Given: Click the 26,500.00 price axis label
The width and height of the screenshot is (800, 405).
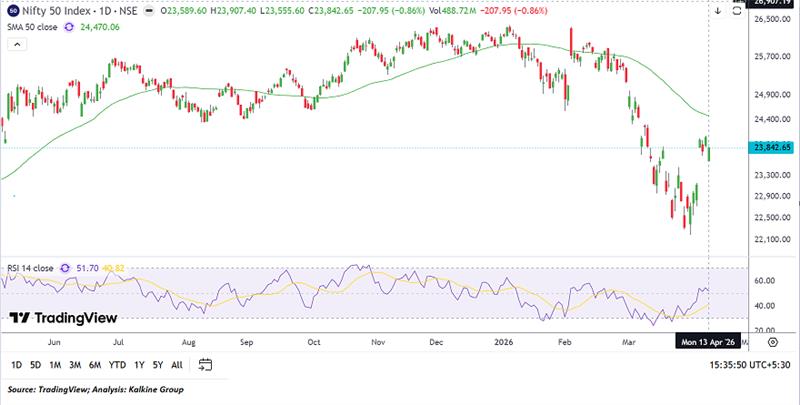Looking at the screenshot, I should (x=772, y=19).
